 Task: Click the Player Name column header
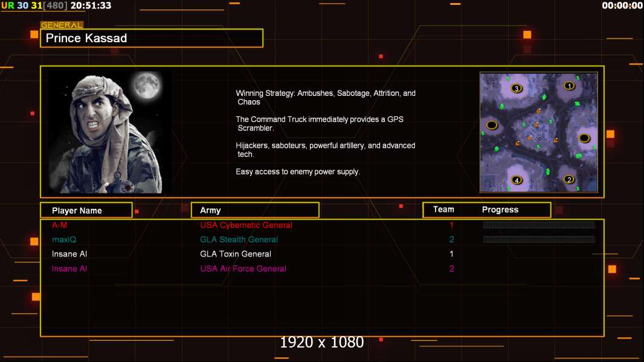tap(86, 211)
